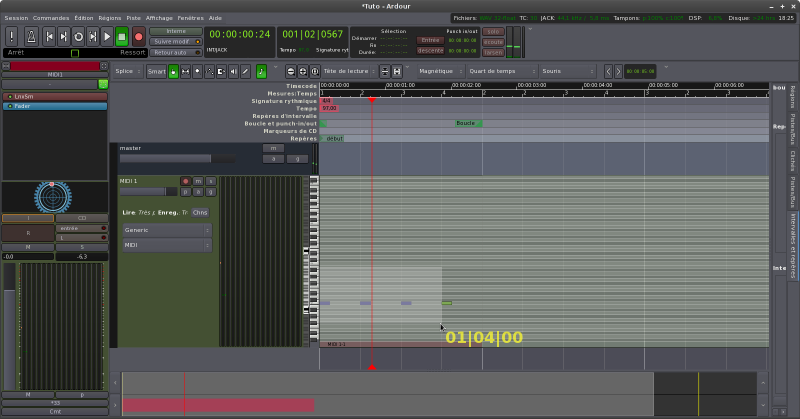The image size is (800, 419).
Task: Start playback with the Play button
Action: click(x=107, y=37)
